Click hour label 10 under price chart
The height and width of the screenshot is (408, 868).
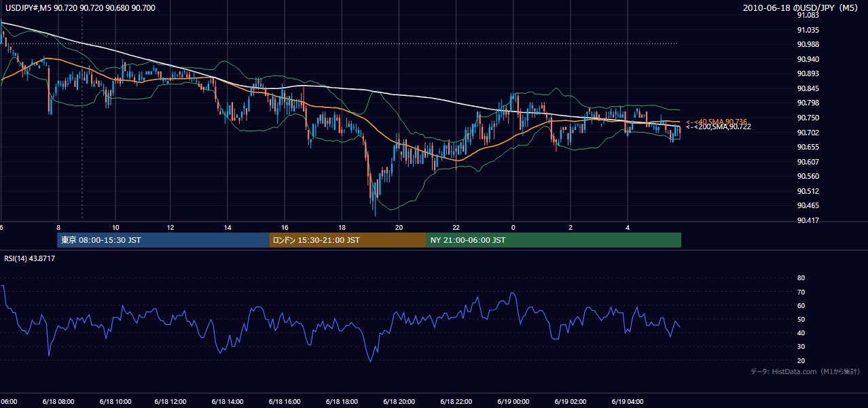click(115, 227)
